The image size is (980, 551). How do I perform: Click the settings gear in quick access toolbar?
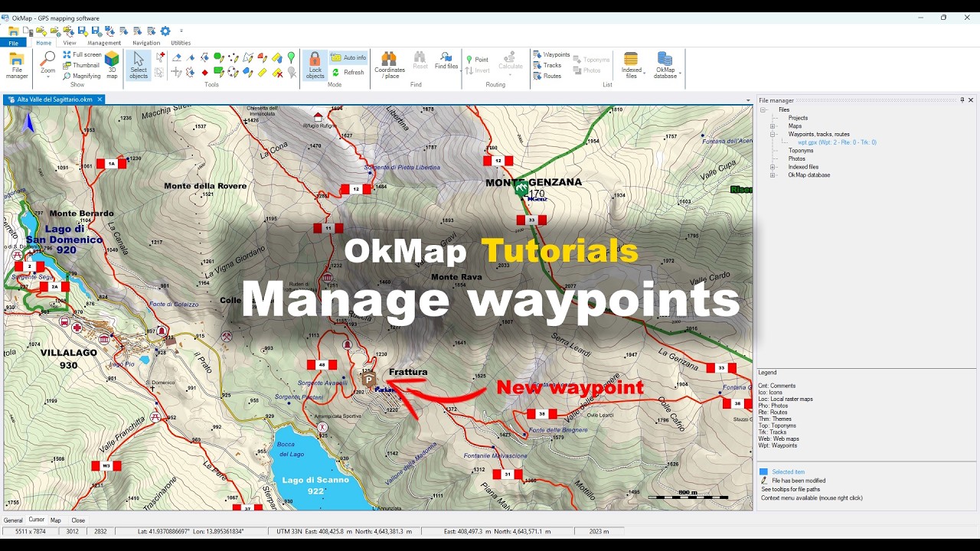165,31
